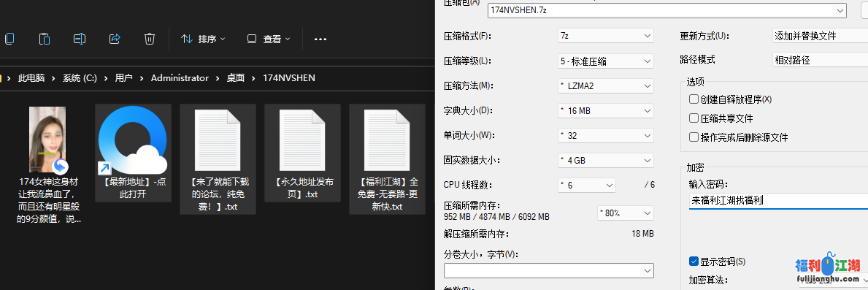Image resolution: width=868 pixels, height=290 pixels.
Task: Go to 桌面 folder in address bar
Action: 235,78
